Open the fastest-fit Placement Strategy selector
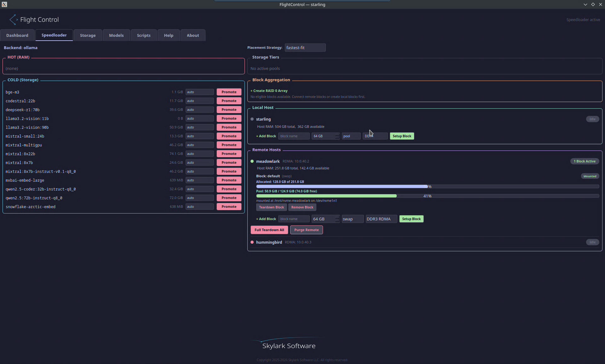Viewport: 605px width, 364px height. tap(305, 48)
